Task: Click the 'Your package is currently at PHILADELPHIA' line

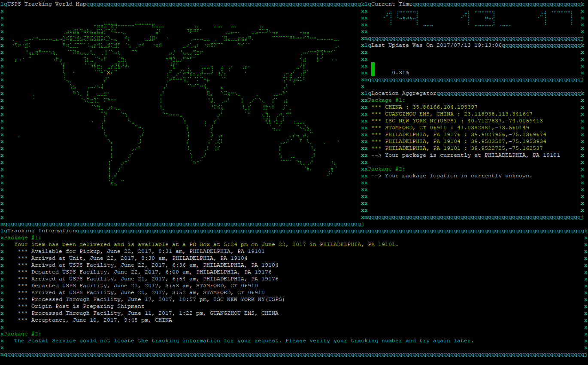Action: point(466,155)
